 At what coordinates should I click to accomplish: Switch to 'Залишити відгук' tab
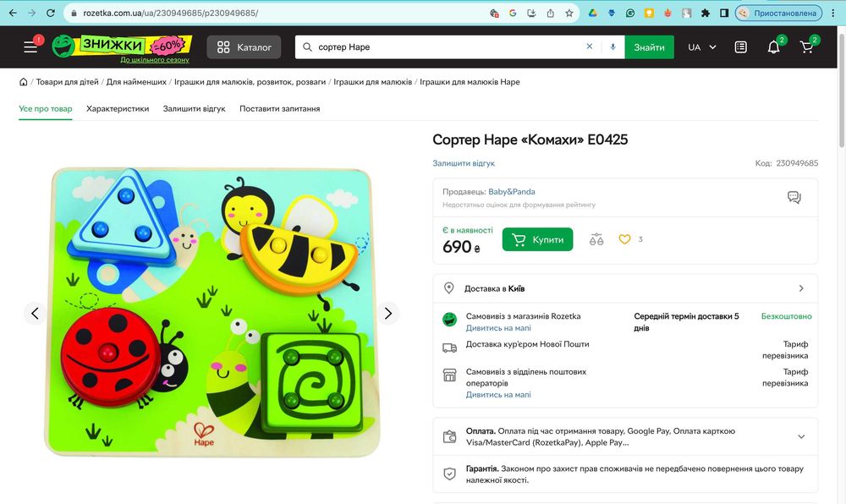pos(195,108)
